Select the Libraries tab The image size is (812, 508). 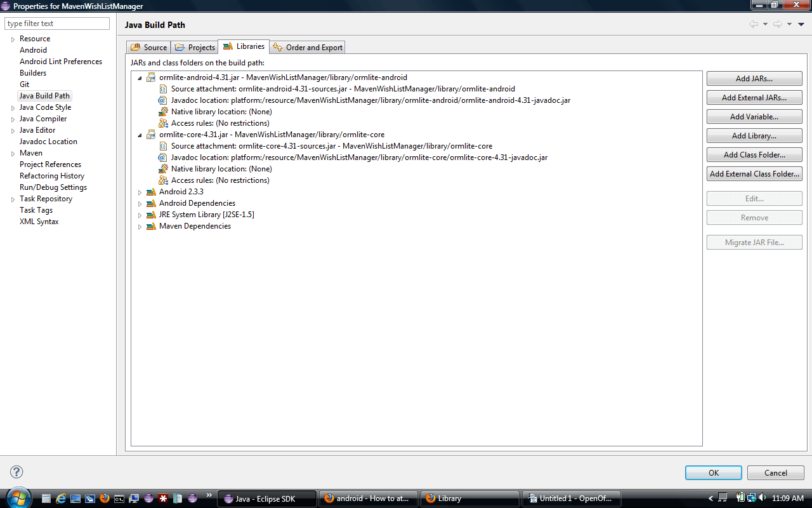point(244,46)
